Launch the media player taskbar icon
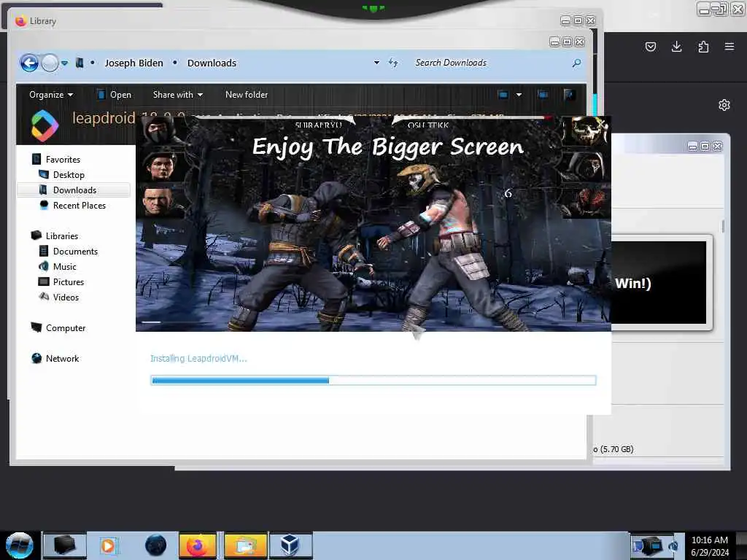 [x=109, y=545]
